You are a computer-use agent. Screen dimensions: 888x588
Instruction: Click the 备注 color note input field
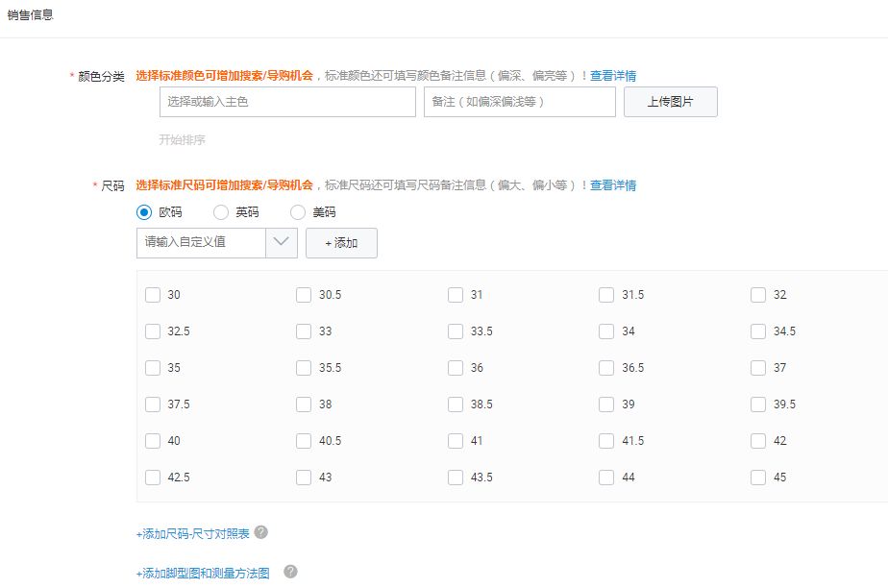pyautogui.click(x=519, y=101)
